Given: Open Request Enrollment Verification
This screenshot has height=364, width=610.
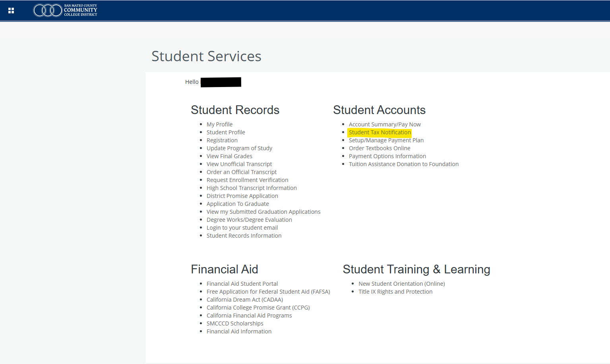Looking at the screenshot, I should pyautogui.click(x=247, y=180).
